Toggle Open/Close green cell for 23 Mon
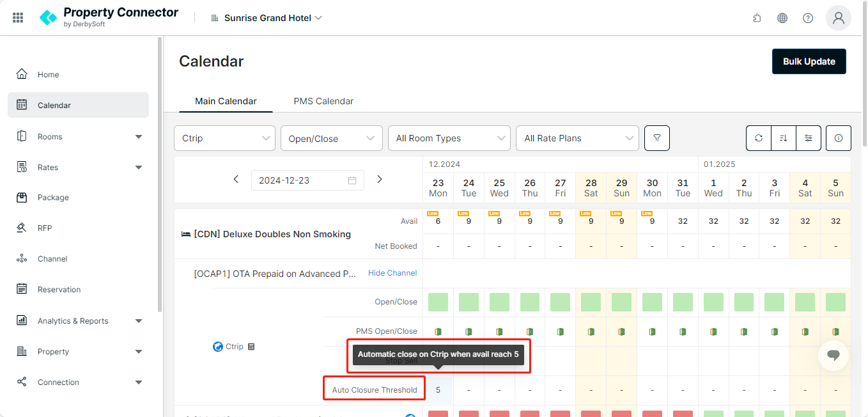The width and height of the screenshot is (868, 417). pos(438,302)
